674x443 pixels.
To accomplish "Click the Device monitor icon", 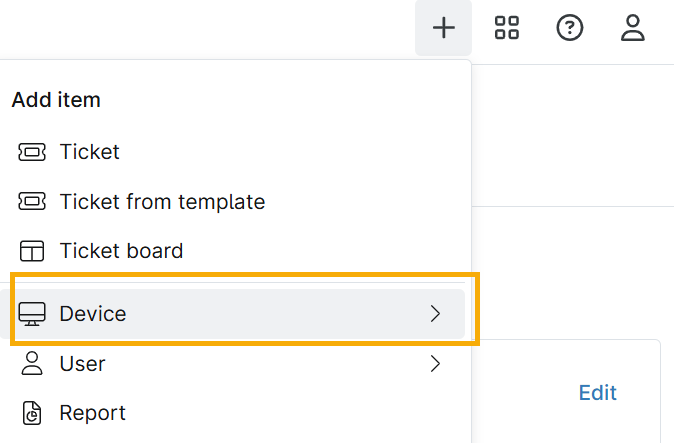I will pyautogui.click(x=32, y=314).
